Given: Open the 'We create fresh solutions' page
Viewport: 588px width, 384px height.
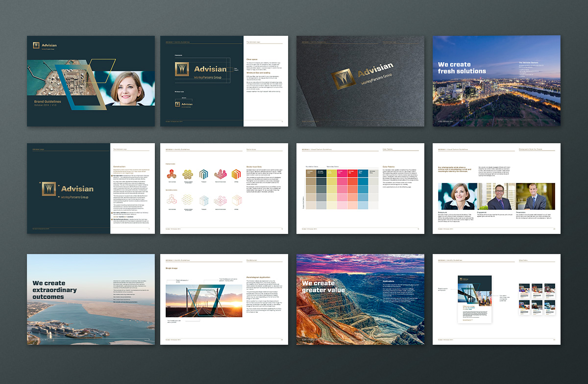Looking at the screenshot, I should pyautogui.click(x=496, y=81).
